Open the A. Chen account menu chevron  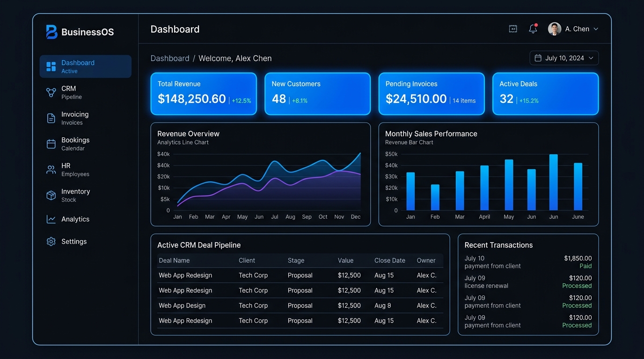pyautogui.click(x=596, y=29)
